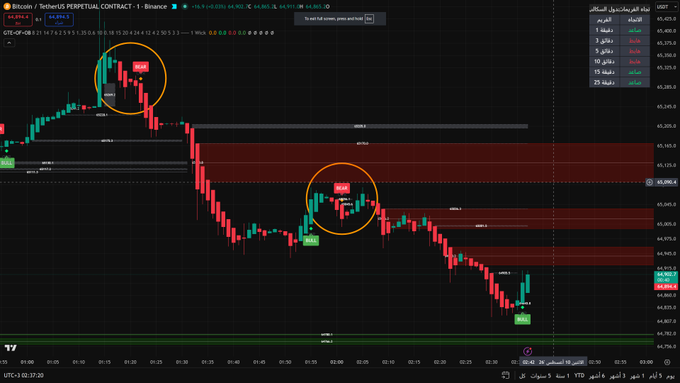680x383 pixels.
Task: Click the purple lightning event icon on timeline
Action: click(527, 351)
